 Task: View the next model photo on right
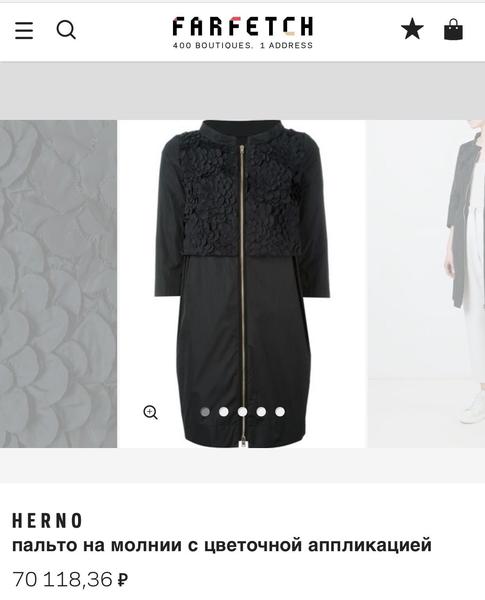[x=426, y=284]
